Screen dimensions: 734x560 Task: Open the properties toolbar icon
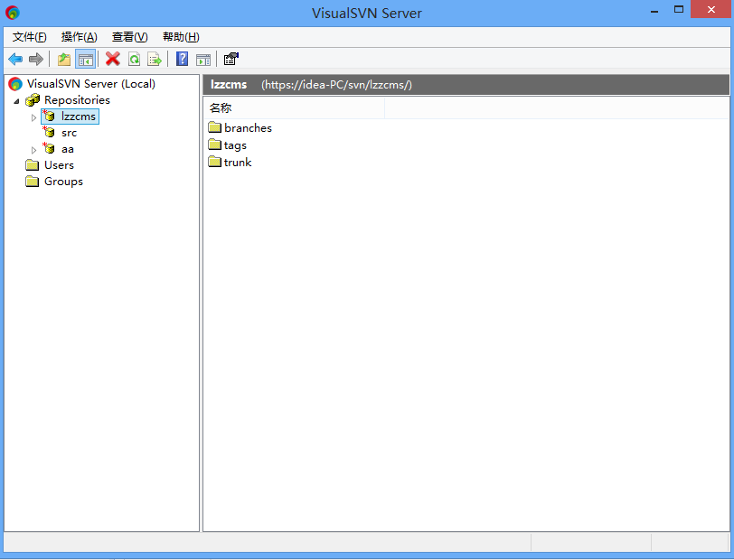pos(231,59)
